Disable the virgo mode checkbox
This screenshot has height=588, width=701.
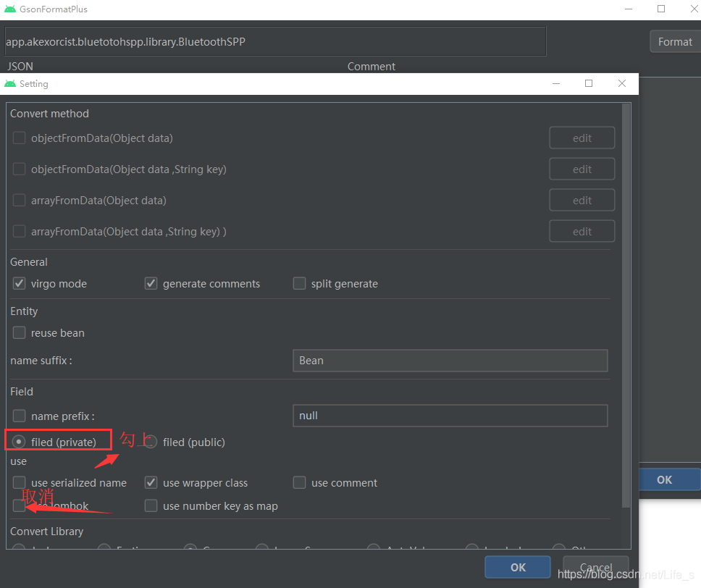pyautogui.click(x=19, y=283)
